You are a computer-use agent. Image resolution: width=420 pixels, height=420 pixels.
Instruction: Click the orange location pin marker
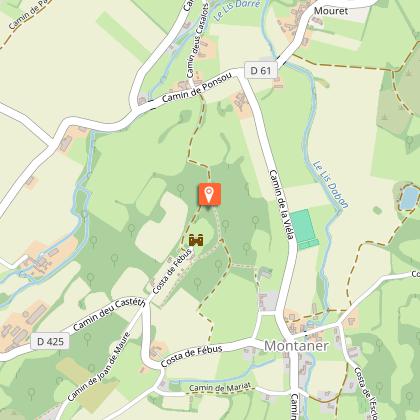(209, 194)
